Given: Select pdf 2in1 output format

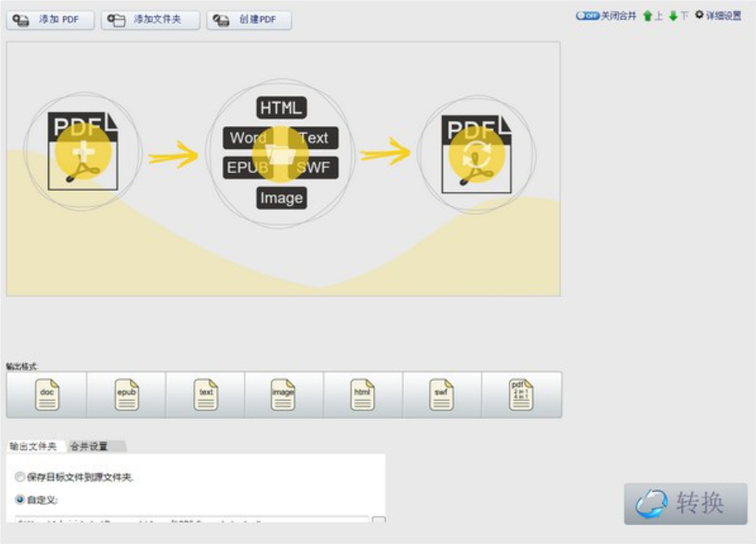Looking at the screenshot, I should coord(522,394).
